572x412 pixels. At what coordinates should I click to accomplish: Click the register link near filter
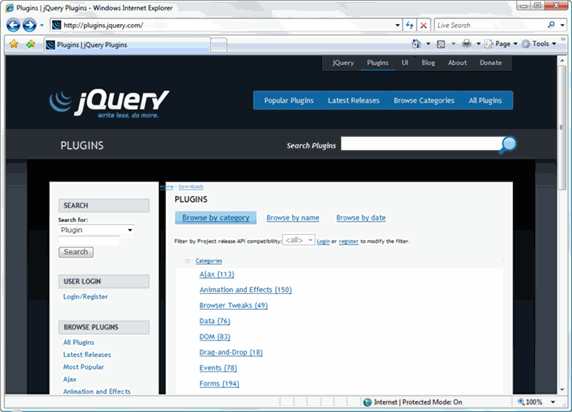348,241
